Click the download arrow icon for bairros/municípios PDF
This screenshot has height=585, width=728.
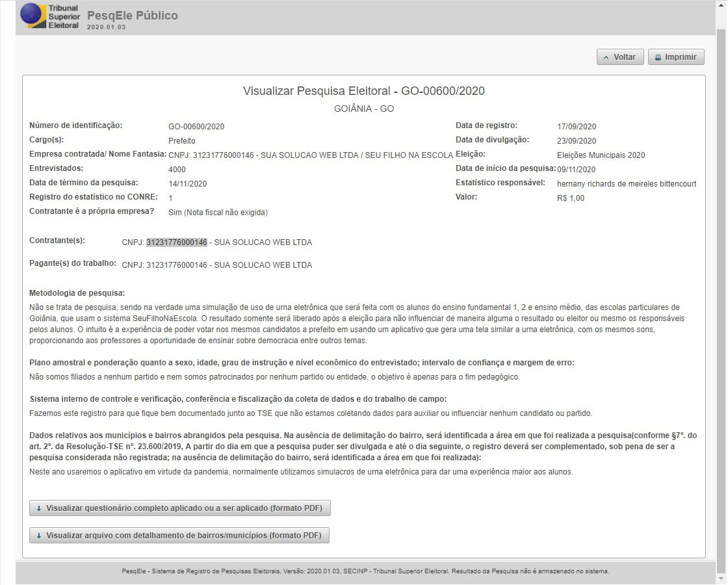click(39, 536)
